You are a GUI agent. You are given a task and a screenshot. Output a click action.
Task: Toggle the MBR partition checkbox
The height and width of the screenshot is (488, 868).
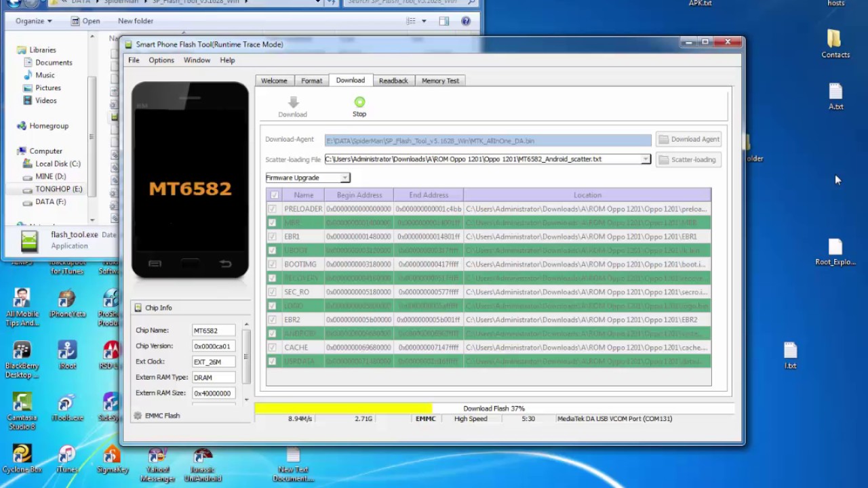(x=272, y=223)
